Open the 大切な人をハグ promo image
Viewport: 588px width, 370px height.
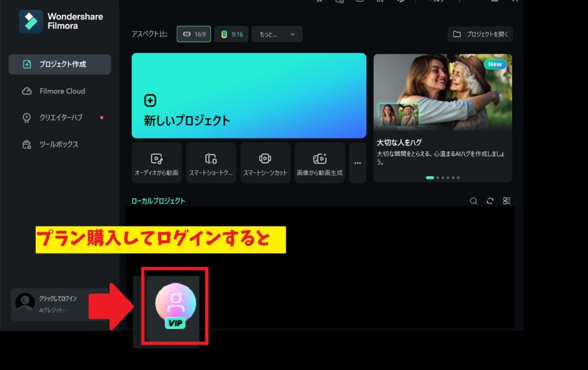click(443, 92)
